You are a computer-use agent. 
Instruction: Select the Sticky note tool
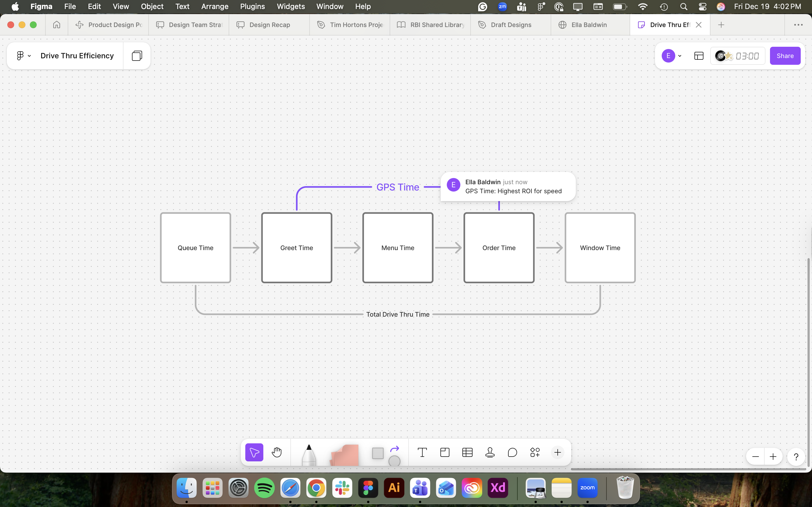344,455
